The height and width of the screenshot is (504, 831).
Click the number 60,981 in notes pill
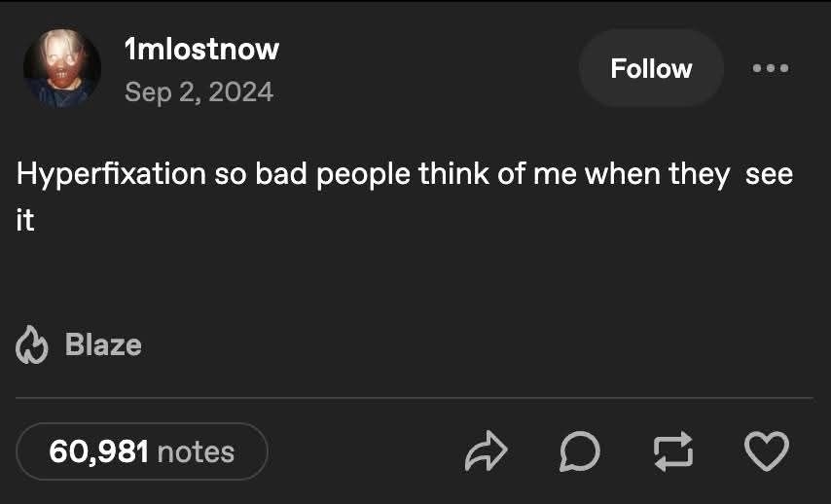(98, 451)
